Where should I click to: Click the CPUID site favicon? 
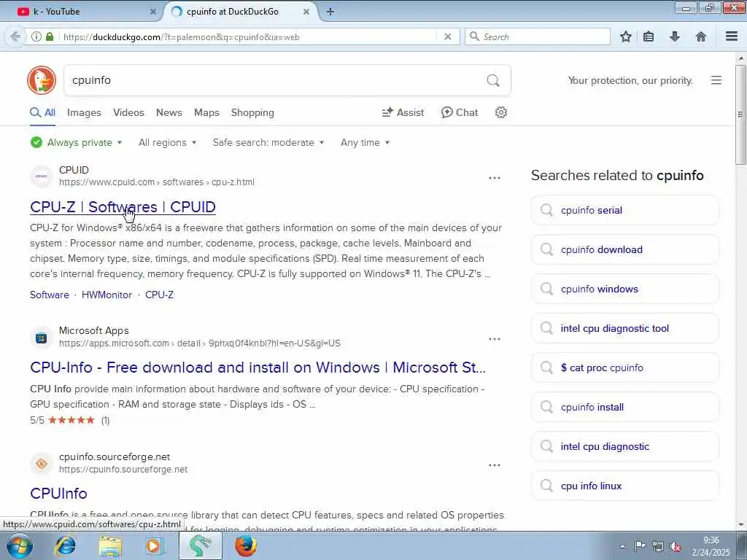pyautogui.click(x=42, y=176)
